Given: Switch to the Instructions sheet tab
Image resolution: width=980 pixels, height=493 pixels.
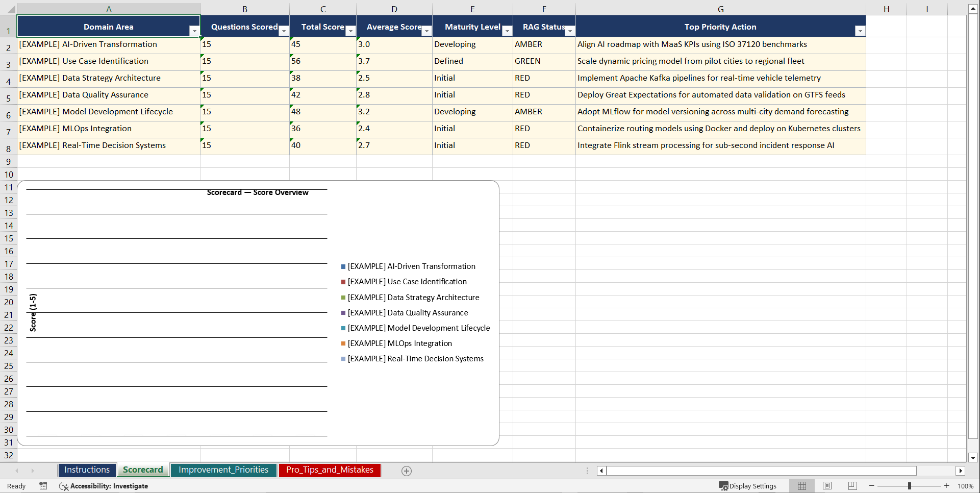Looking at the screenshot, I should pos(87,470).
